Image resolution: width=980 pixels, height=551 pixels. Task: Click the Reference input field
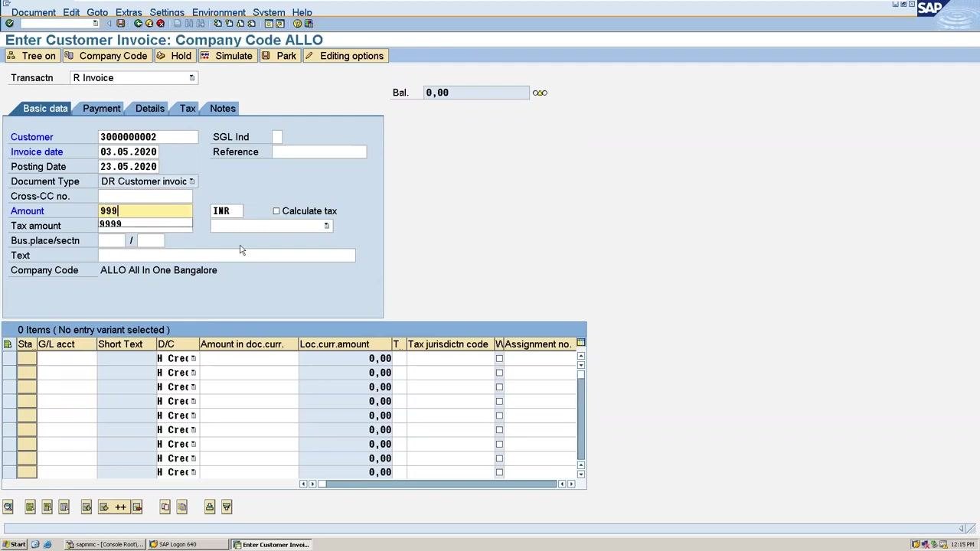coord(319,152)
